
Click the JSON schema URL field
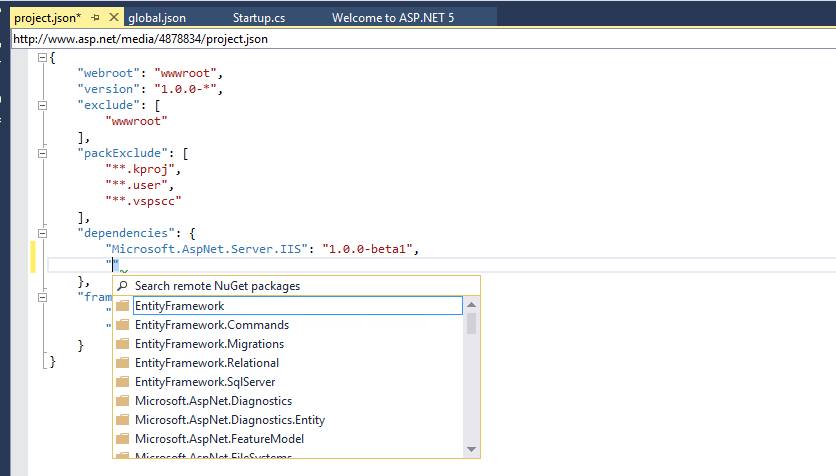coord(424,39)
